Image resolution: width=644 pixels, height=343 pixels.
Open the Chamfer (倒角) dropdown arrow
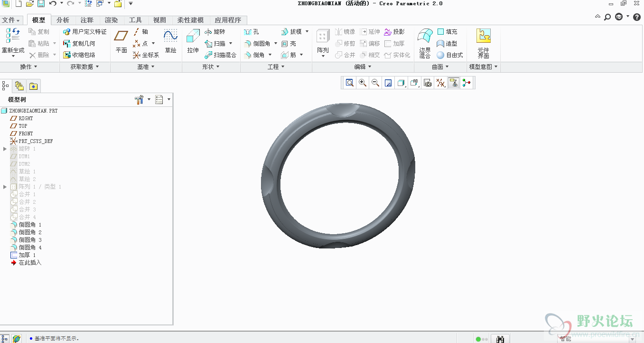coord(270,55)
